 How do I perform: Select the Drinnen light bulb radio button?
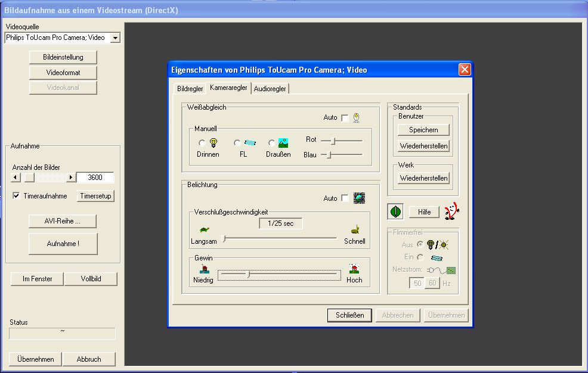(202, 143)
